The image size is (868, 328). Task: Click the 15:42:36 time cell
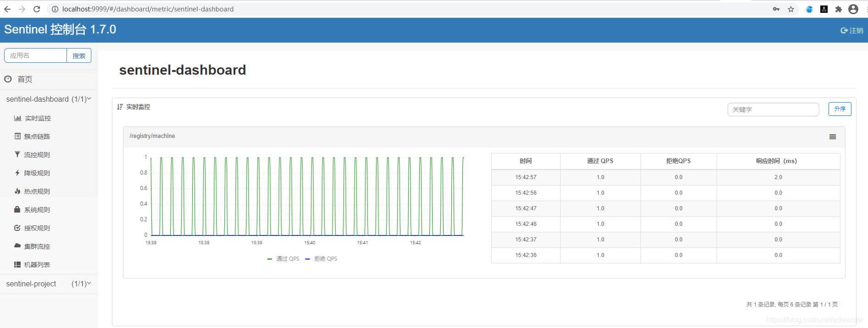[x=526, y=255]
